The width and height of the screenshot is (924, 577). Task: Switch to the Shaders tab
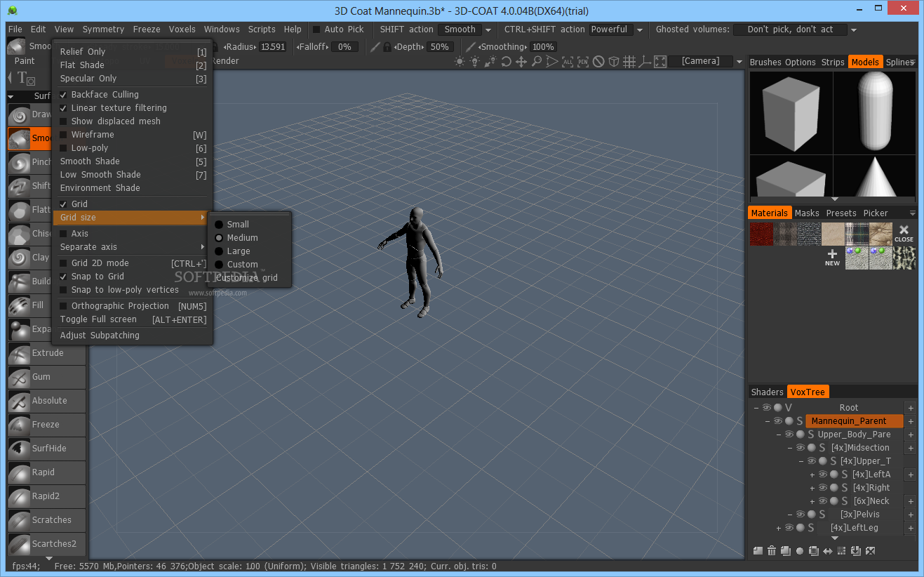pyautogui.click(x=767, y=392)
